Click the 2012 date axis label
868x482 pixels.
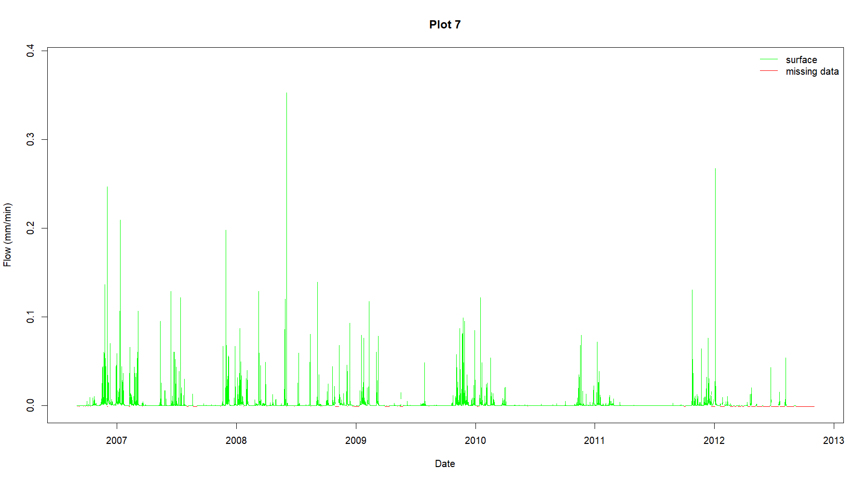click(x=714, y=440)
